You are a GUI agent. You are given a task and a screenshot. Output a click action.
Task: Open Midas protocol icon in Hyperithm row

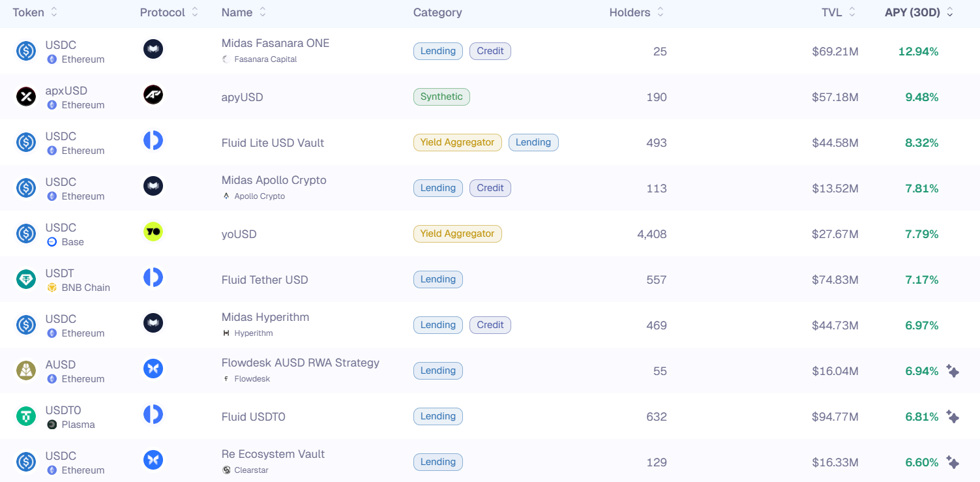click(x=153, y=323)
